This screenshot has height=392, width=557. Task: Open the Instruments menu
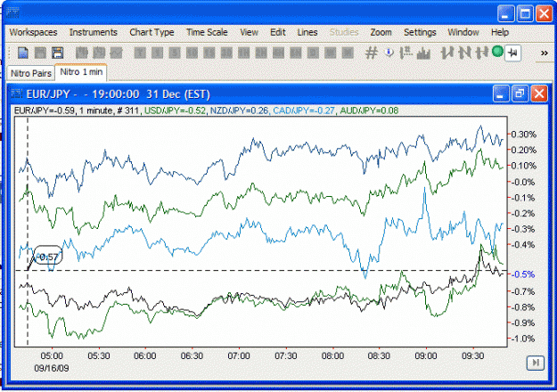pos(94,32)
